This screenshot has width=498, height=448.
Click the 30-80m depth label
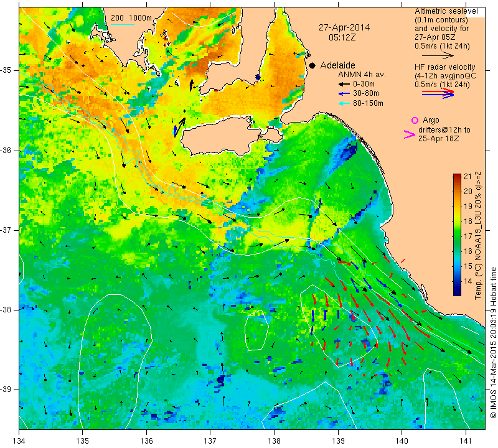[x=366, y=94]
